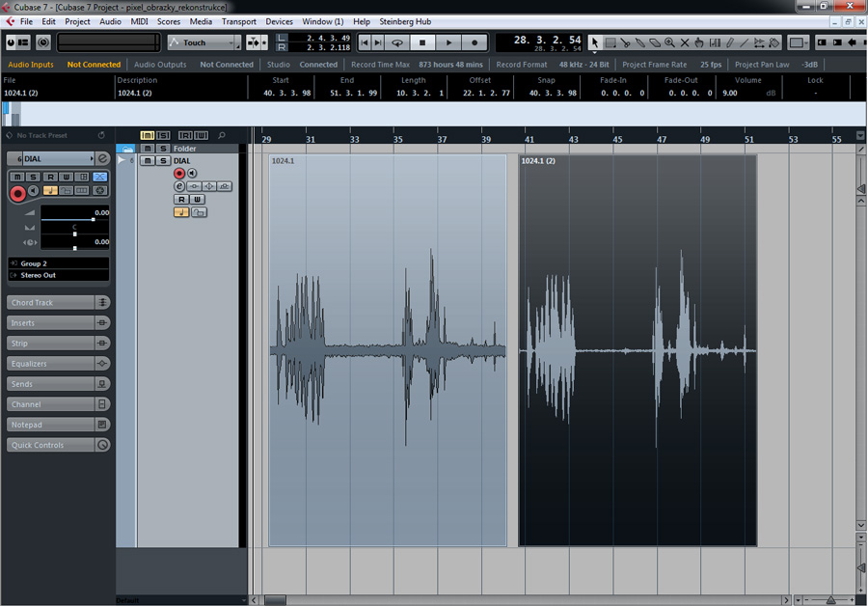The width and height of the screenshot is (868, 606).
Task: Select the Range Selection tool
Action: click(610, 42)
